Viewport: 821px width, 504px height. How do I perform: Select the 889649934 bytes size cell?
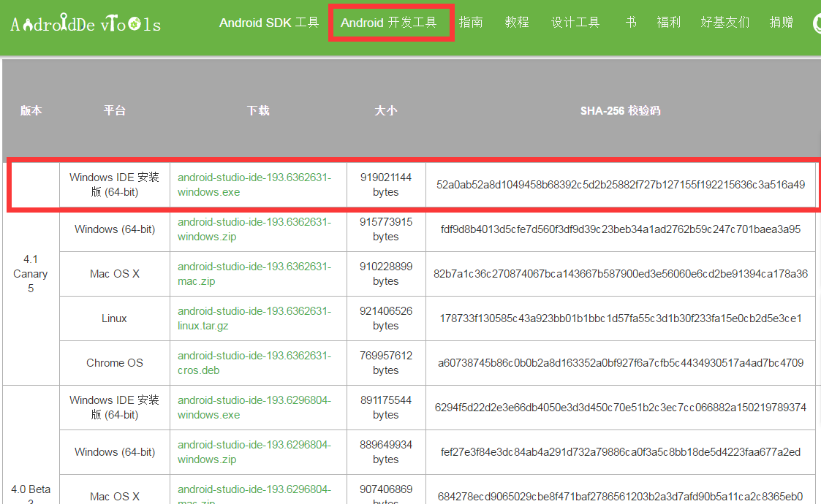386,451
